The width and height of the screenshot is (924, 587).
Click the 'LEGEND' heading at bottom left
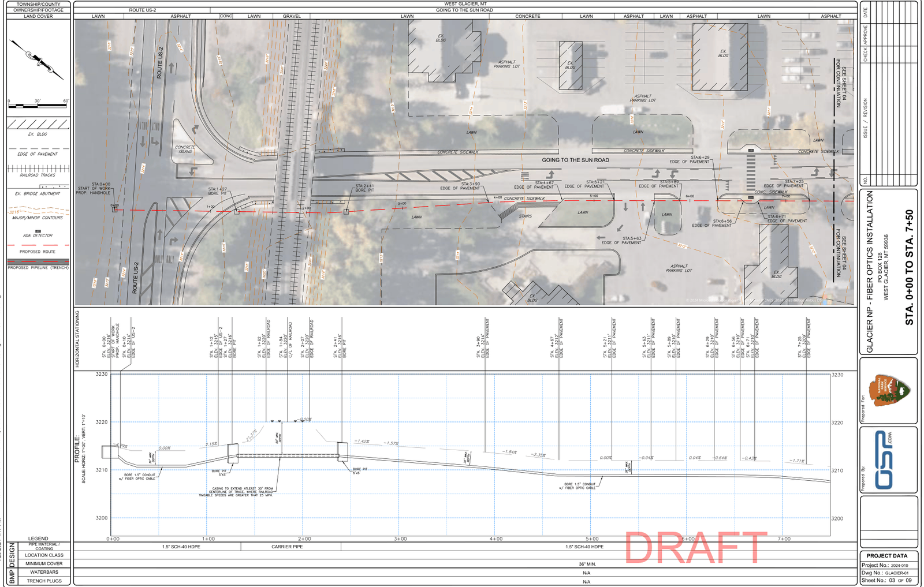tap(38, 539)
